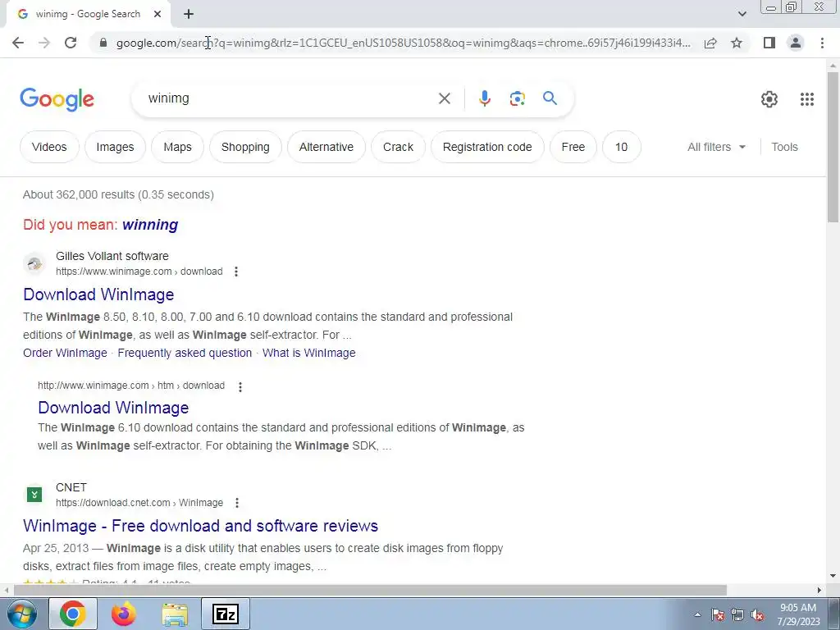
Task: Click the horizontal scrollbar thumb
Action: [x=370, y=591]
